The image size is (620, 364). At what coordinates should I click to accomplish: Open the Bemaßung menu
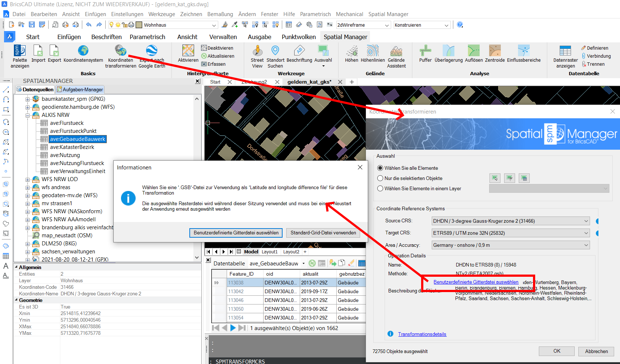[x=220, y=14]
